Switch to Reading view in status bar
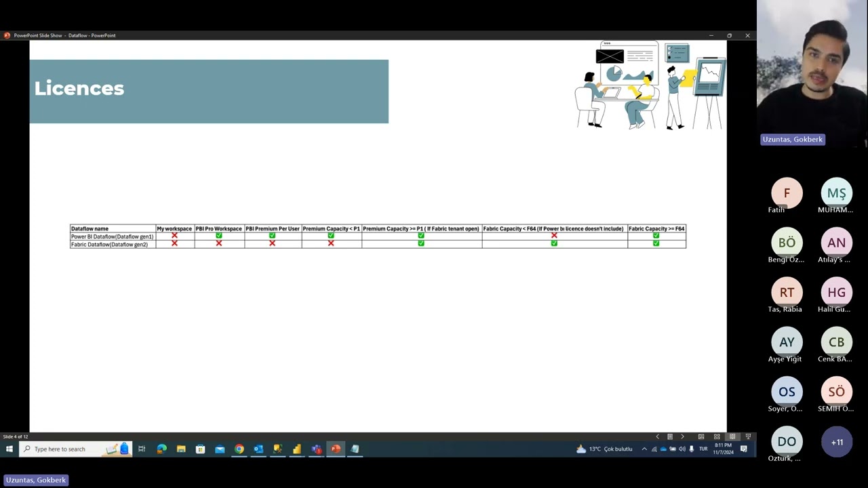The image size is (868, 488). (732, 436)
